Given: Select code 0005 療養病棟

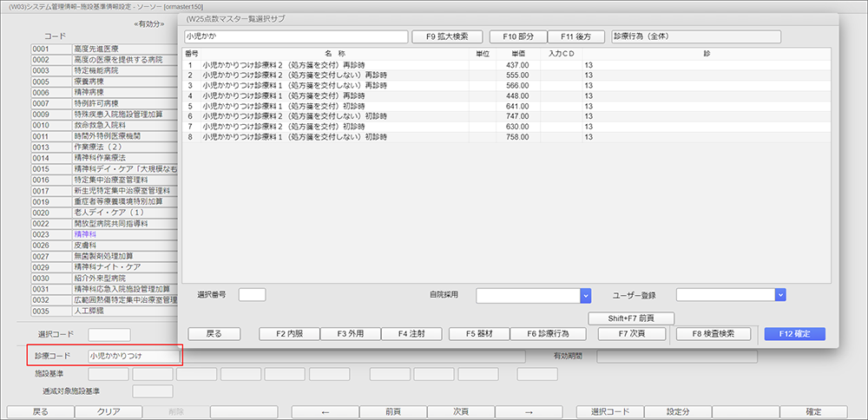Looking at the screenshot, I should coord(104,82).
